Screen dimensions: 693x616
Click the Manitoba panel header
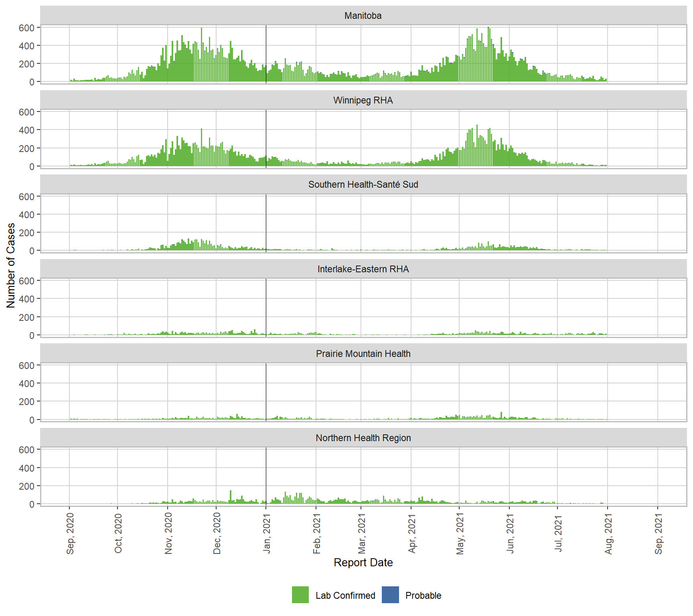pyautogui.click(x=363, y=16)
